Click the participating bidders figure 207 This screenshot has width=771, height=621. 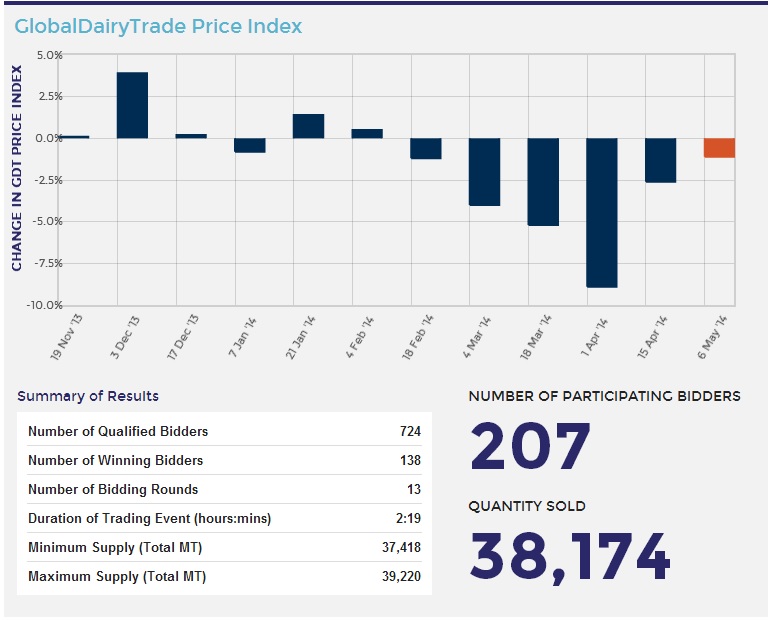point(530,447)
